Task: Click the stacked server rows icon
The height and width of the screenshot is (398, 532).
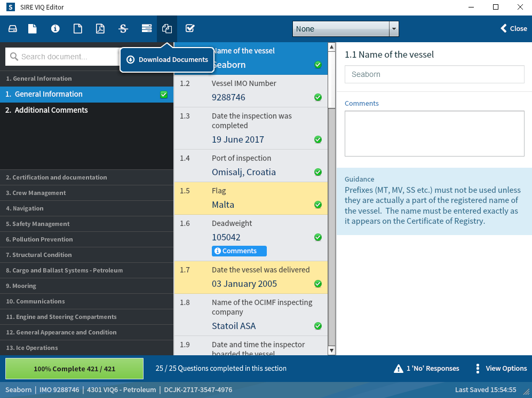Action: pos(147,28)
